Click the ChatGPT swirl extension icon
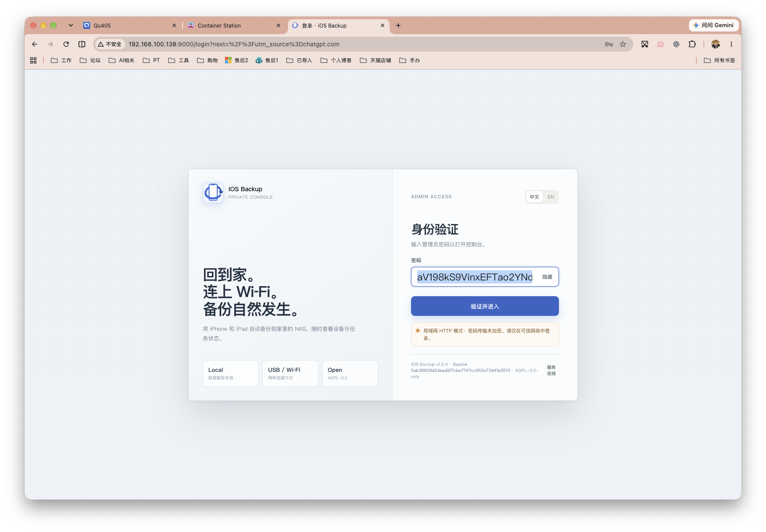766x532 pixels. coord(676,44)
